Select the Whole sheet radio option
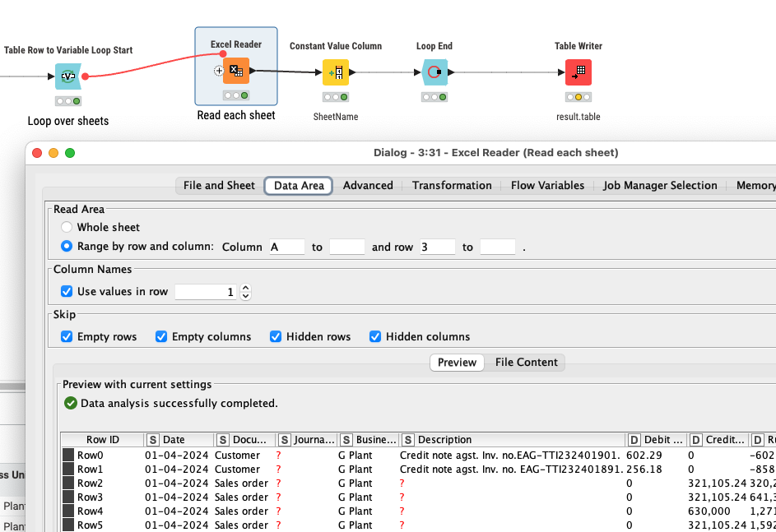This screenshot has height=532, width=776. click(x=67, y=227)
